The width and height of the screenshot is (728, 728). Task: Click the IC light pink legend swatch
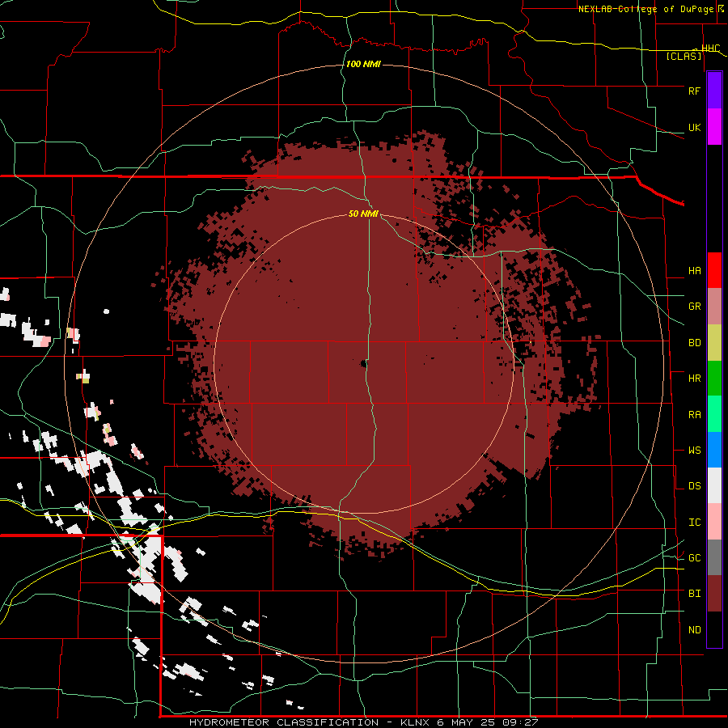(714, 522)
